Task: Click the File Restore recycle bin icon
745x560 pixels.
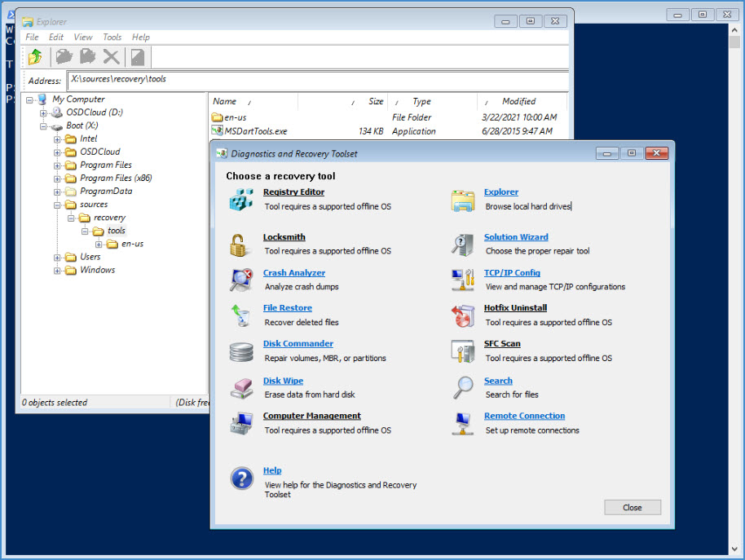Action: tap(241, 315)
